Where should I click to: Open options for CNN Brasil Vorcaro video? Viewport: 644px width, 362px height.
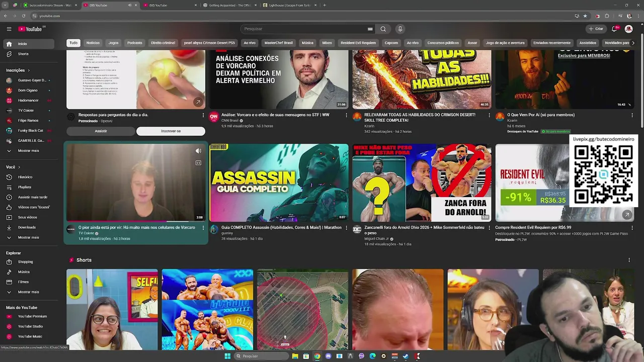point(346,115)
